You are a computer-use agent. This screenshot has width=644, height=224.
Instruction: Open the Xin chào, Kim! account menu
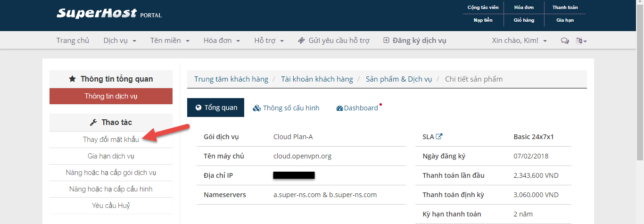click(520, 41)
